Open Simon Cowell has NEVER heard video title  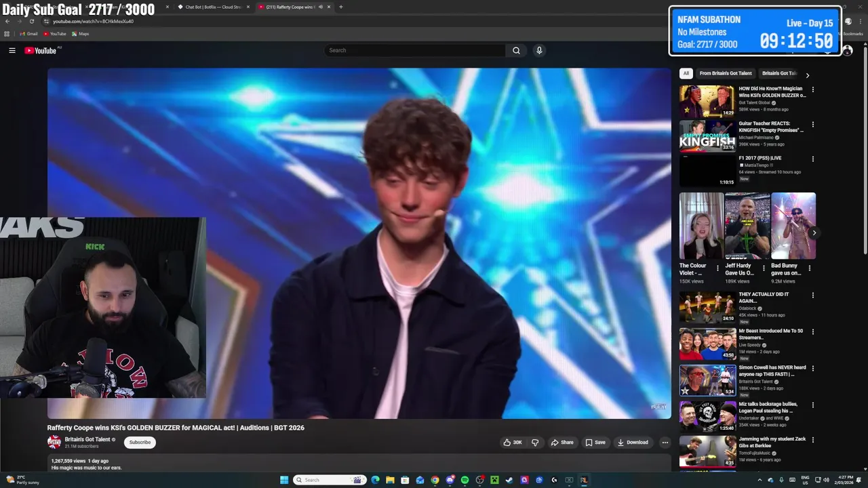[x=772, y=371]
